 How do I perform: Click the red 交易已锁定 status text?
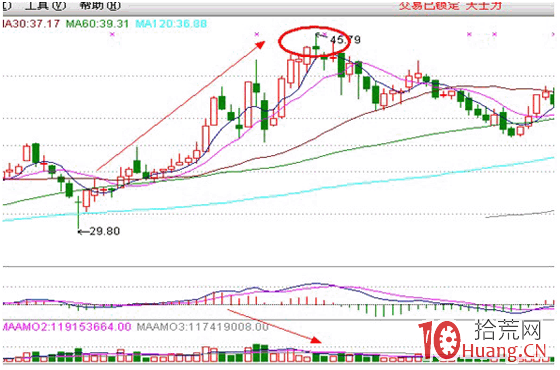click(429, 5)
